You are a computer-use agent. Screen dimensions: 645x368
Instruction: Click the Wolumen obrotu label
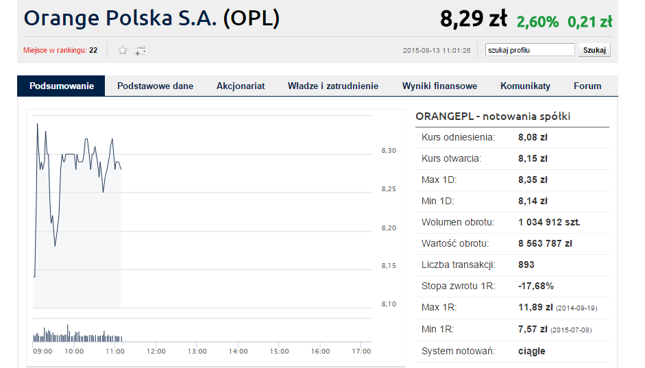click(x=458, y=222)
